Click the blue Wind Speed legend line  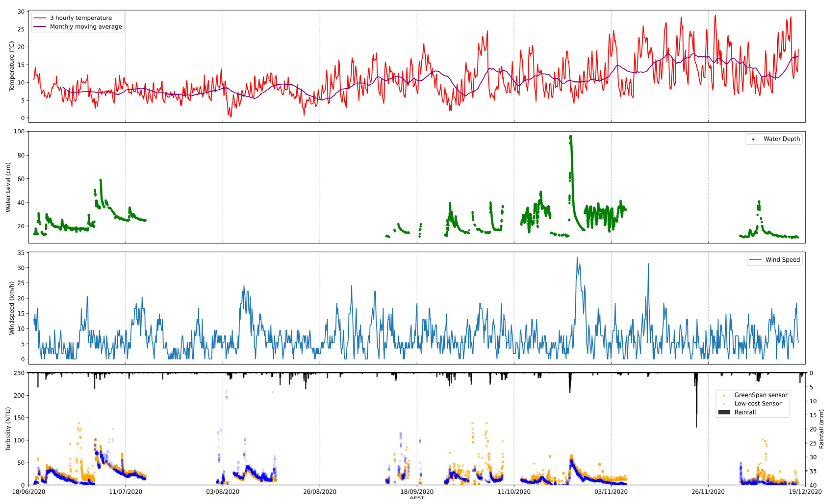tap(755, 260)
